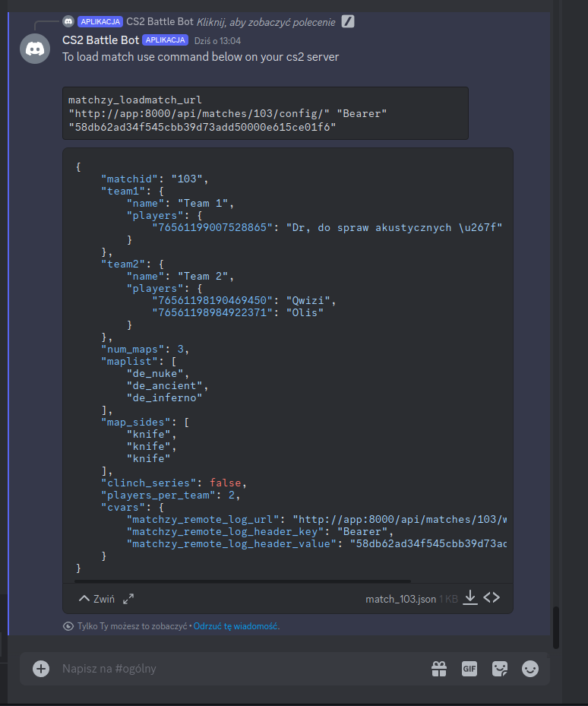Screen dimensions: 588x706
Task: Click the slash command icon next to polecenie
Action: point(348,21)
